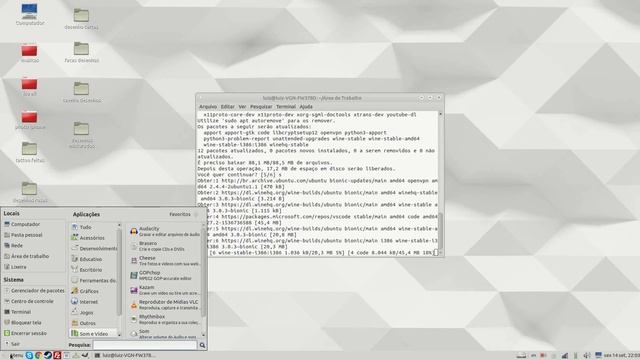Open Editar menu in terminal
Screen dimensions: 640x360
(227, 107)
